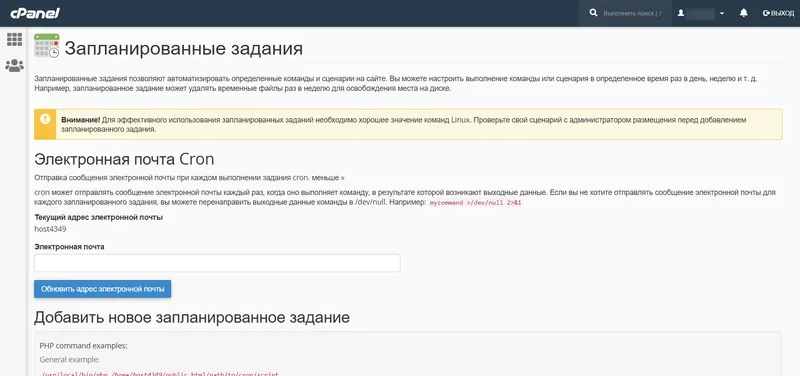Click the General example label

[70, 360]
